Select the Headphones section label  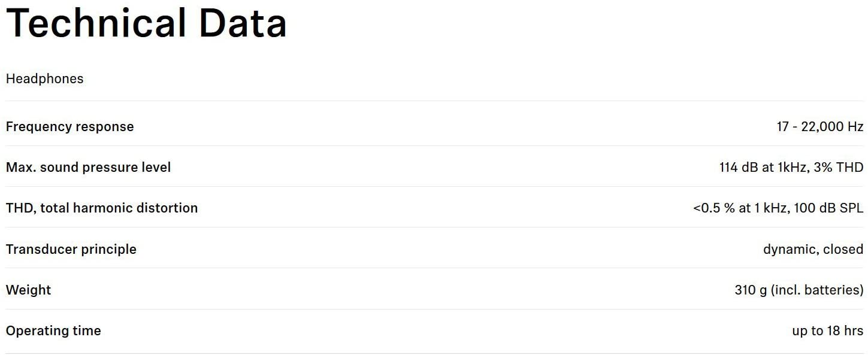(x=45, y=78)
